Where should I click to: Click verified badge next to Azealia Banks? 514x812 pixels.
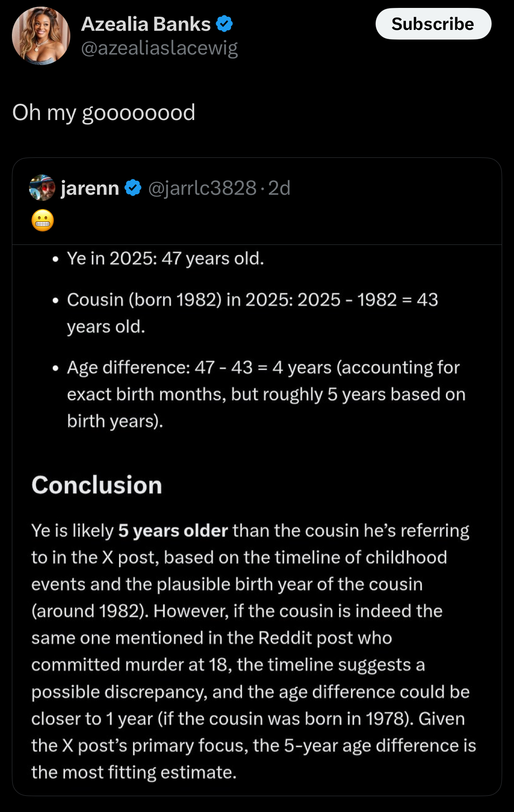[x=224, y=24]
